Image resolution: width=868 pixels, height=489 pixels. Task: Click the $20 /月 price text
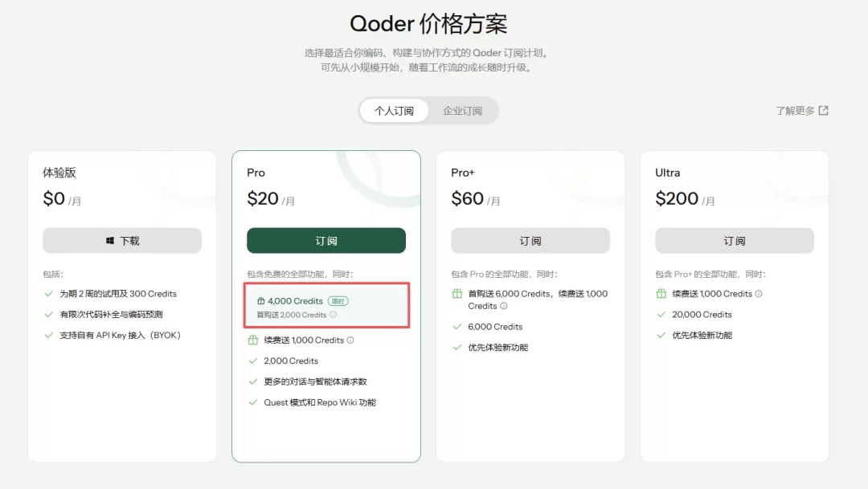pyautogui.click(x=271, y=198)
